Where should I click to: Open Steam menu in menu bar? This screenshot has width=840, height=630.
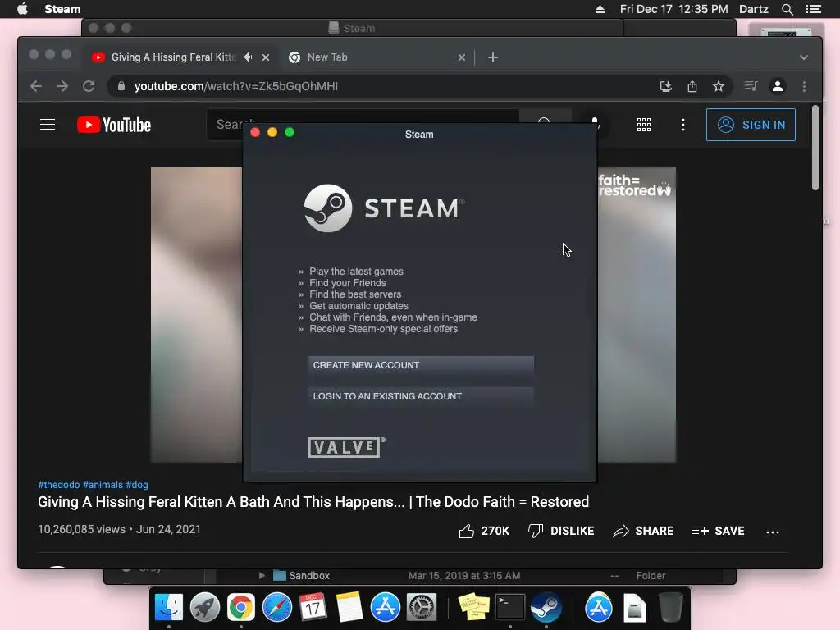tap(62, 9)
